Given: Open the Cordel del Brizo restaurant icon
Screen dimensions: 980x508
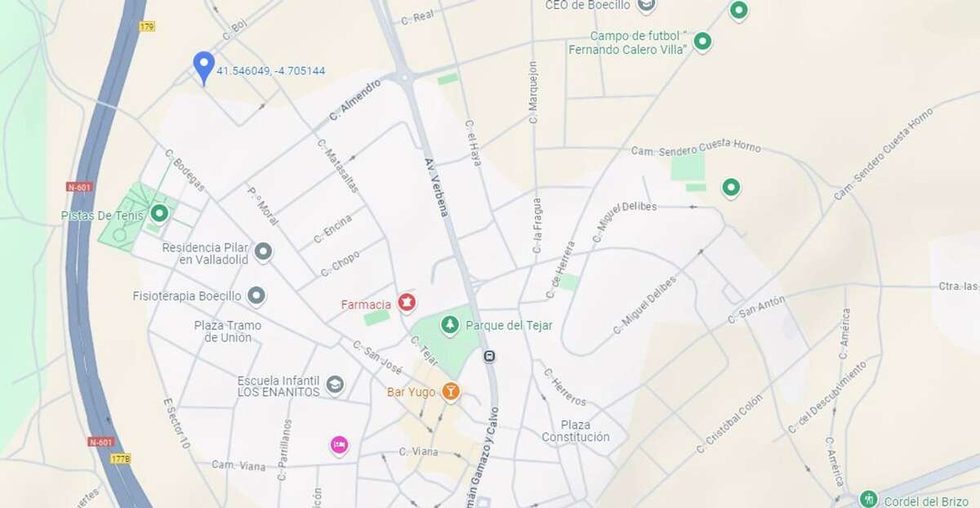Looking at the screenshot, I should coord(870,497).
